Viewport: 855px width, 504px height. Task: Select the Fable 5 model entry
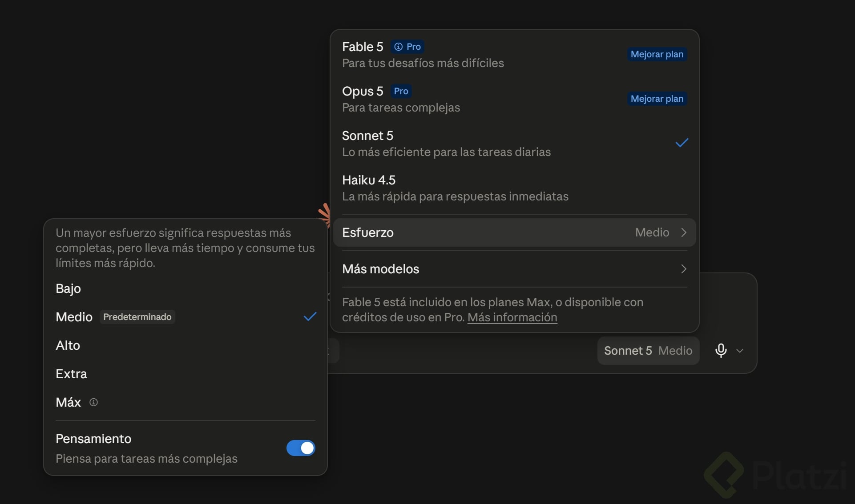[x=514, y=55]
